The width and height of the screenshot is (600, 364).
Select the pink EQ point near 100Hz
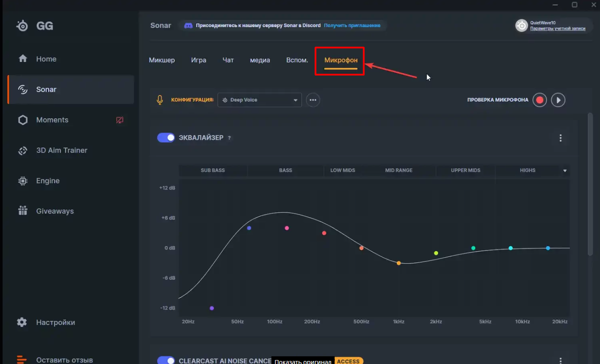pyautogui.click(x=287, y=228)
